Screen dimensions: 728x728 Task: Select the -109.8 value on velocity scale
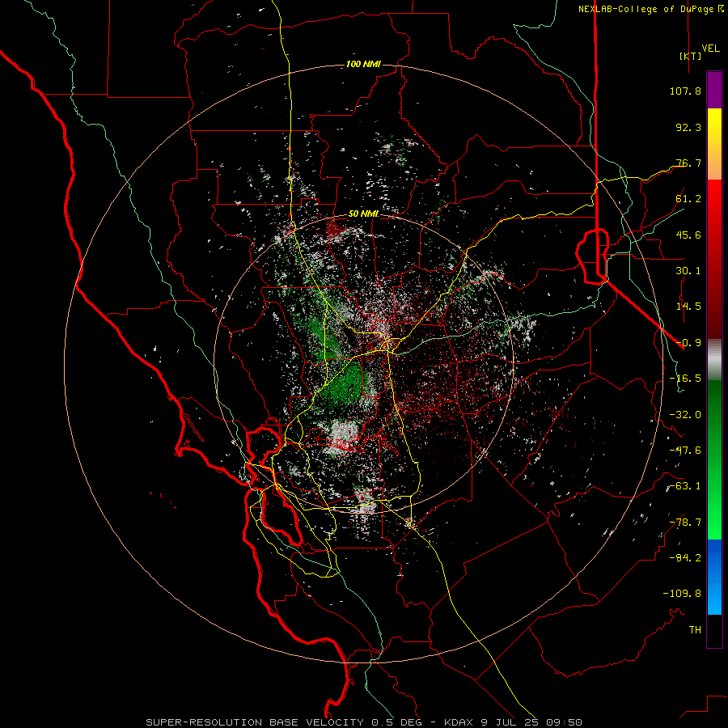point(682,594)
